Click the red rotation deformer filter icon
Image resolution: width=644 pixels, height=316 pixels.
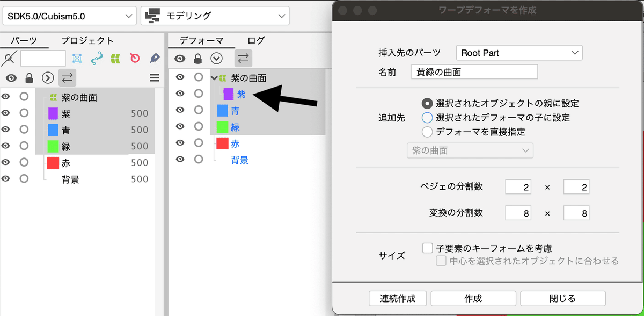point(135,58)
